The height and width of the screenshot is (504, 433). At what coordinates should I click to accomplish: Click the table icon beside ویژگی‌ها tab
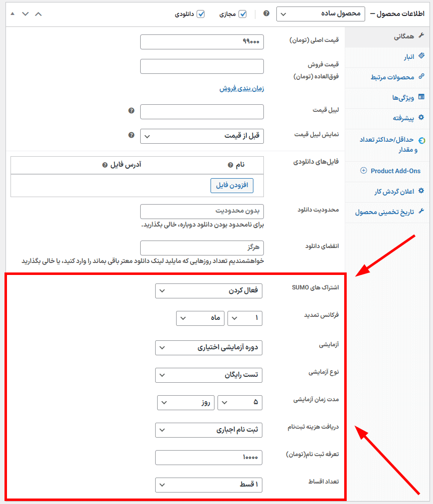point(422,97)
